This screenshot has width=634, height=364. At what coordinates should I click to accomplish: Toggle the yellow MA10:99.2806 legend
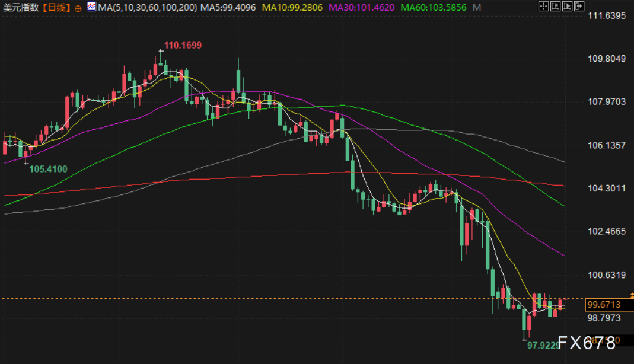pos(294,8)
